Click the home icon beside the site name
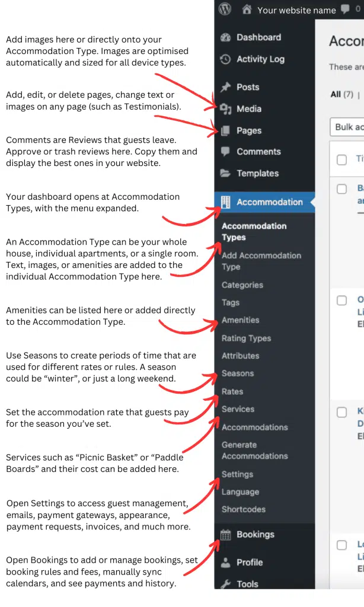Image resolution: width=364 pixels, height=607 pixels. coord(247,9)
